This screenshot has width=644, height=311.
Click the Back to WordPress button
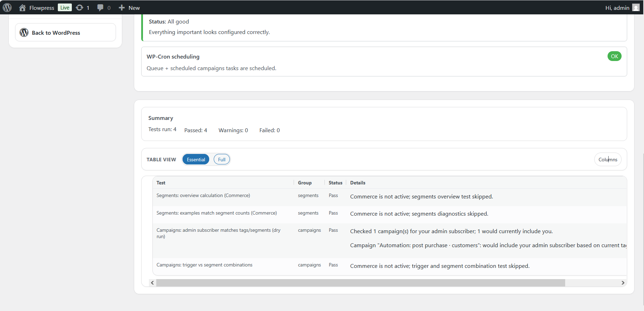pos(66,32)
